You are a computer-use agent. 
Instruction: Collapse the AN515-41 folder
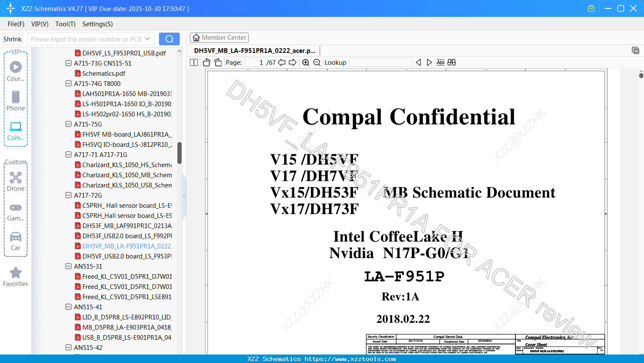coord(69,307)
